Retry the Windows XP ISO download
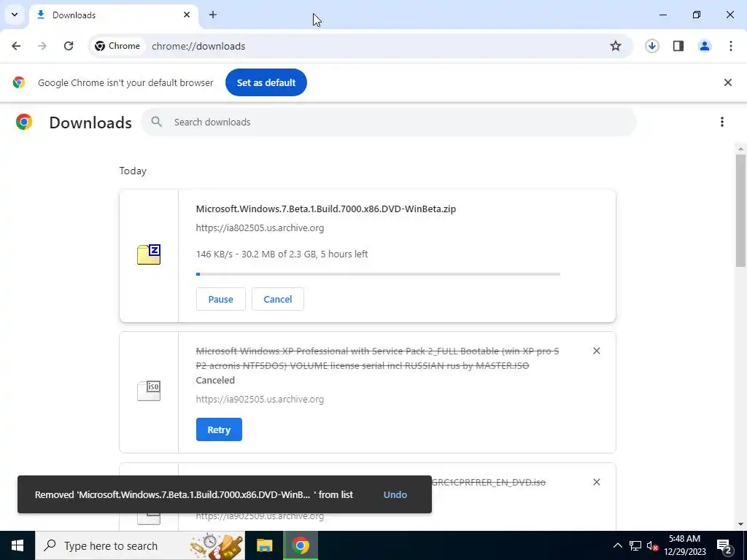Screen dimensions: 747x560 (x=219, y=429)
